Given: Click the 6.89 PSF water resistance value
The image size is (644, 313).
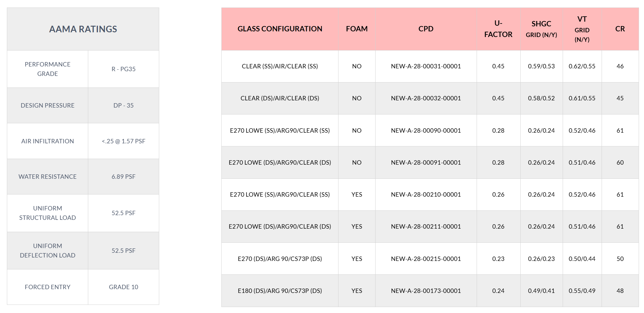Looking at the screenshot, I should tap(123, 177).
